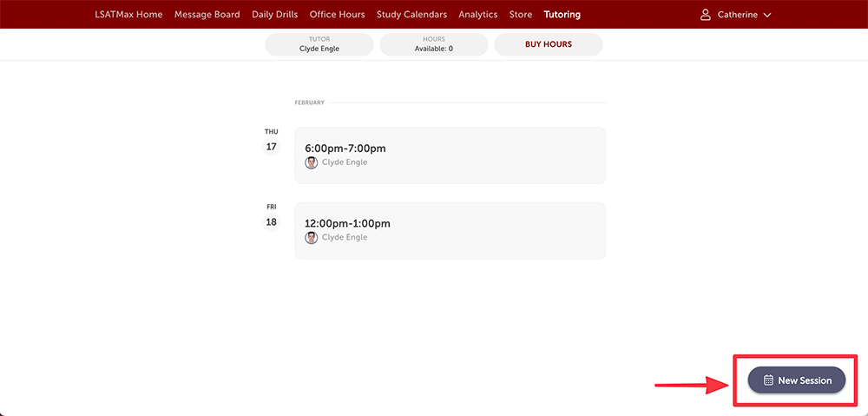Image resolution: width=868 pixels, height=416 pixels.
Task: Click the FEBRUARY month label
Action: point(310,102)
